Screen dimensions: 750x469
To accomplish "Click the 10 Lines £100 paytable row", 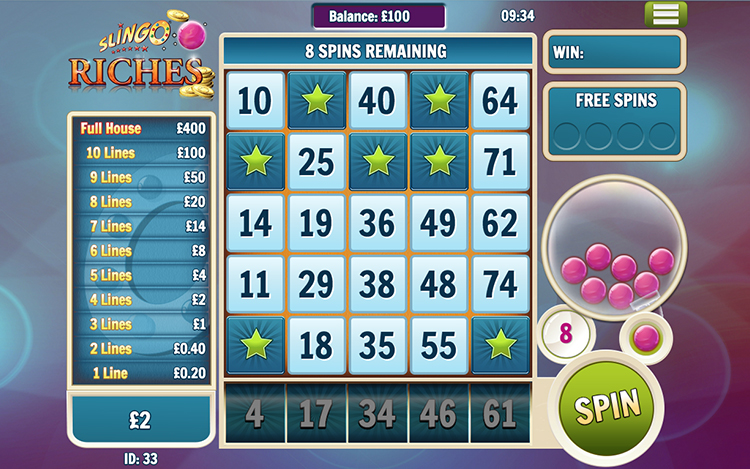I will (142, 153).
